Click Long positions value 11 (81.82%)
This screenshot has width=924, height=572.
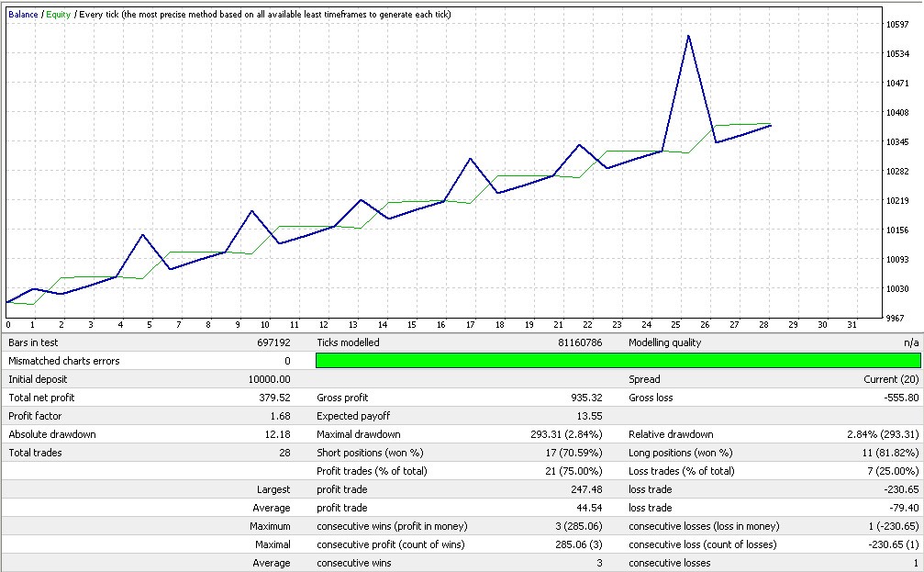[x=890, y=453]
